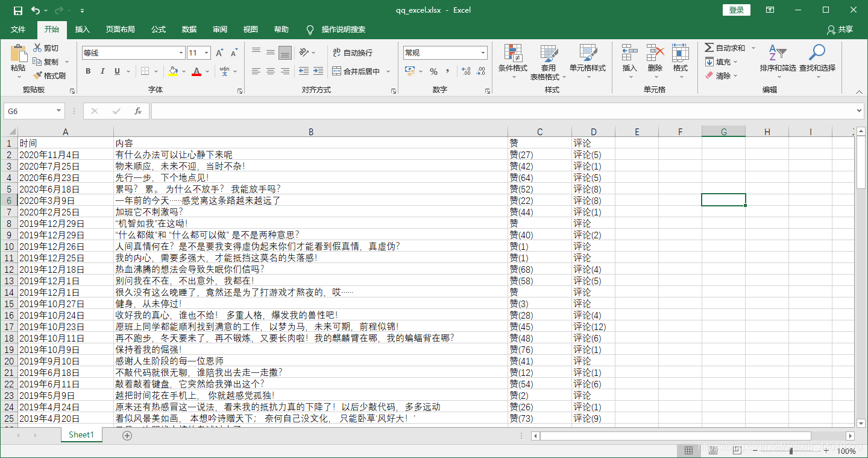The image size is (868, 458).
Task: Expand the font name dropdown
Action: 180,53
